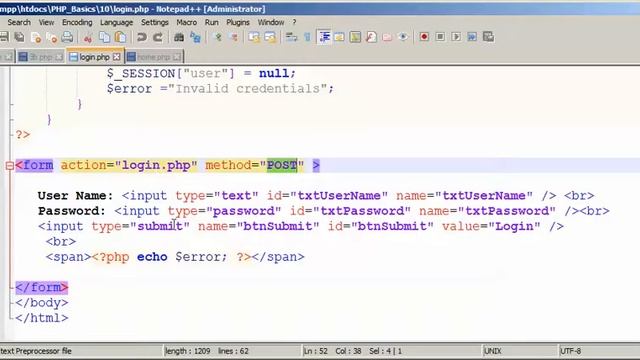The width and height of the screenshot is (640, 360).
Task: Click "btnSubmit" name attribute value
Action: (278, 226)
